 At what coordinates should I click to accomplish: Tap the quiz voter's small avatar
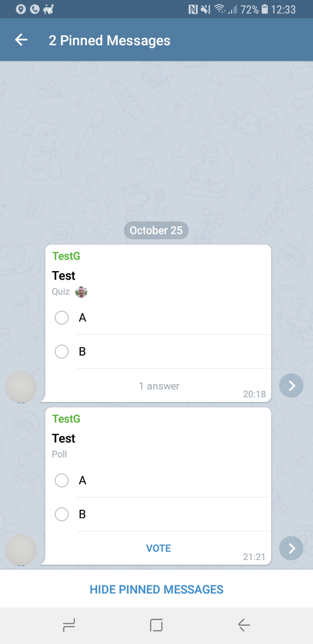[81, 291]
